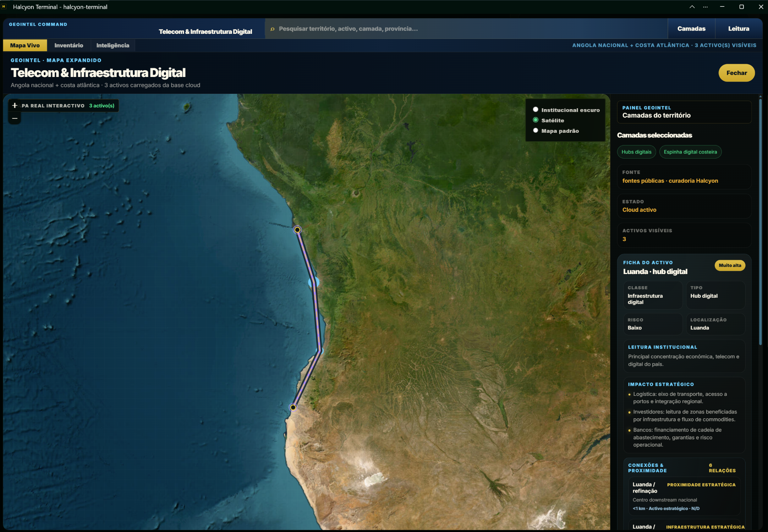Click the search magnifier icon
Screen dimensions: 768x532
pyautogui.click(x=272, y=29)
